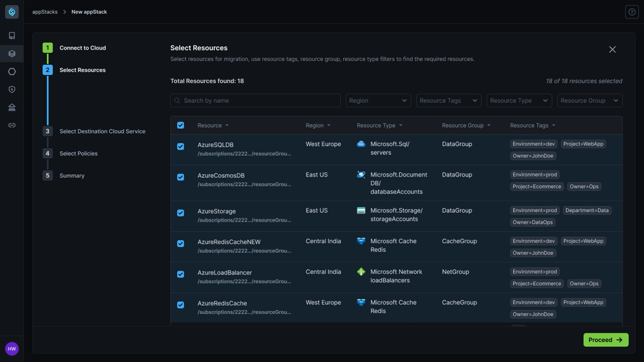Screen dimensions: 644x362
Task: Open the shield security icon in the sidebar
Action: 12,90
